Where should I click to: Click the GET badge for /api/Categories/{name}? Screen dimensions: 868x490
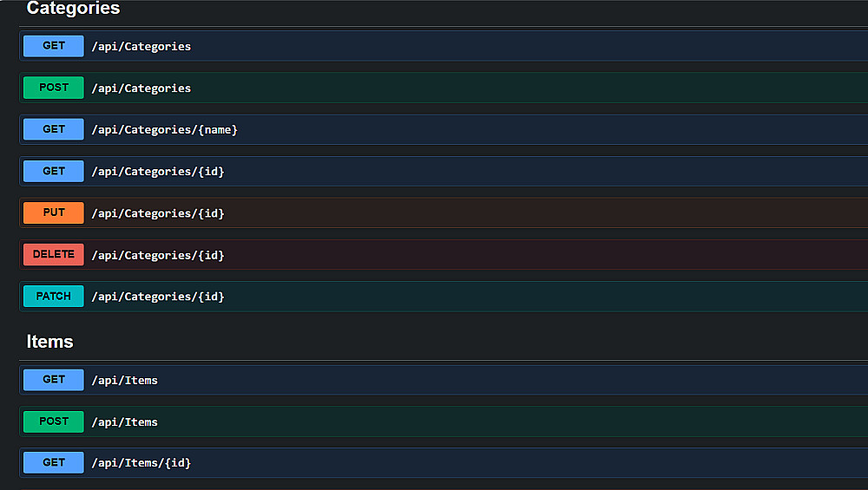point(54,129)
